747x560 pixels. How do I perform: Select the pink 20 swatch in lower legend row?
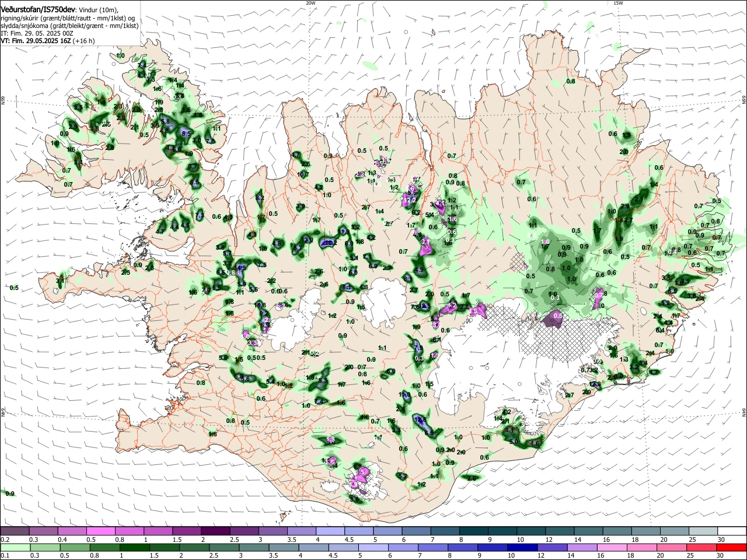(673, 547)
